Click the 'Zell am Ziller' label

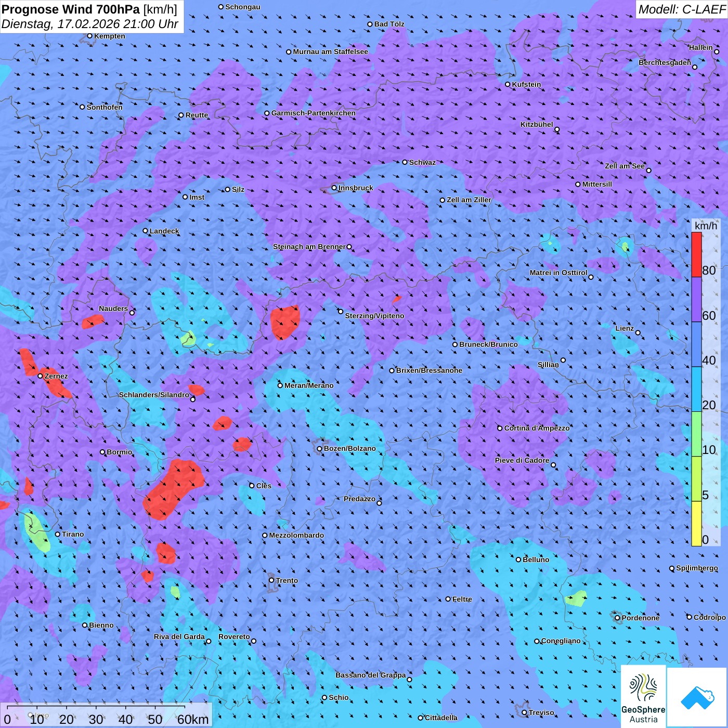pos(469,200)
